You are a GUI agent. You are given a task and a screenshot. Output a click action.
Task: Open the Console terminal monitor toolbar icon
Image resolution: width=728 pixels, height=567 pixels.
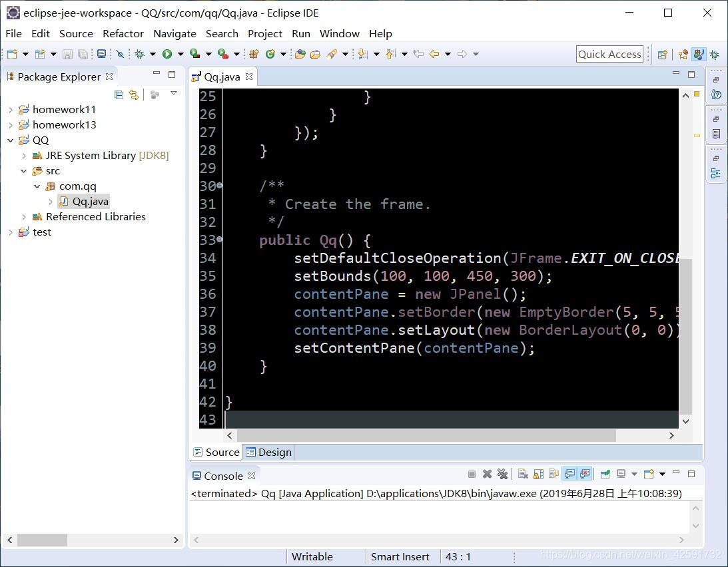(102, 55)
